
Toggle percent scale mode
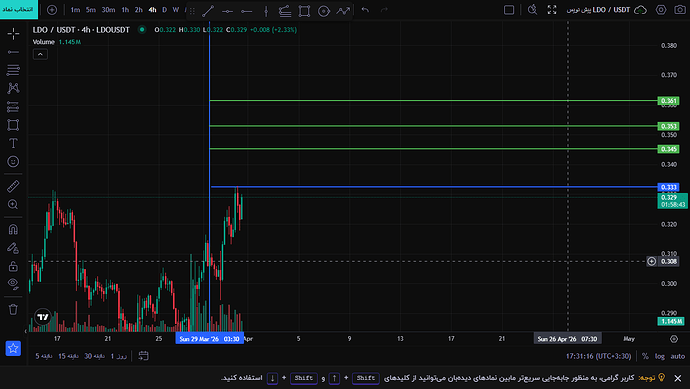[645, 356]
